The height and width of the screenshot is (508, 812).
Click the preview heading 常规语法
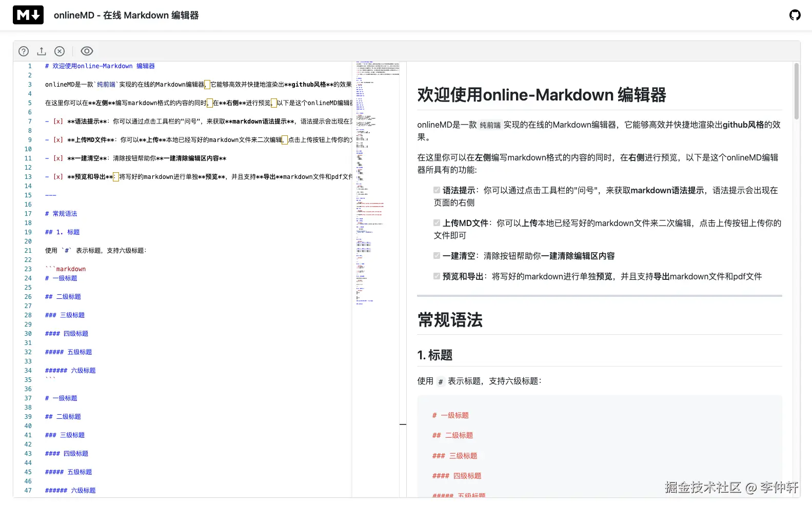tap(450, 320)
